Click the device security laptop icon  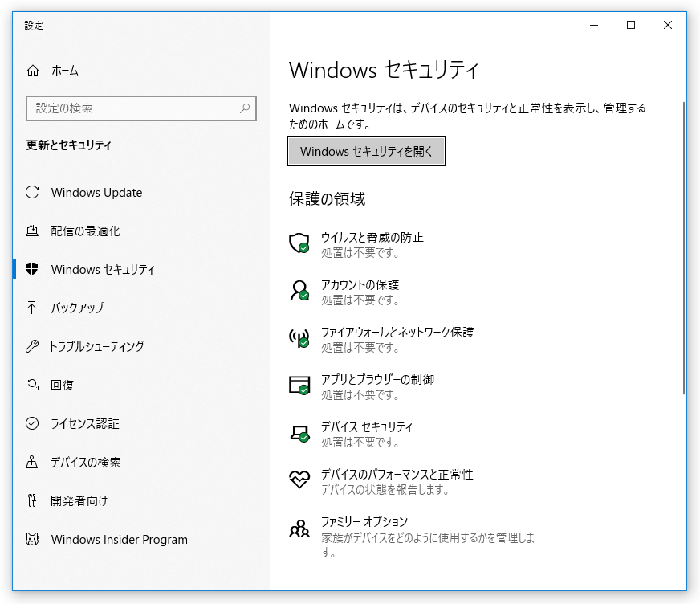tap(299, 432)
